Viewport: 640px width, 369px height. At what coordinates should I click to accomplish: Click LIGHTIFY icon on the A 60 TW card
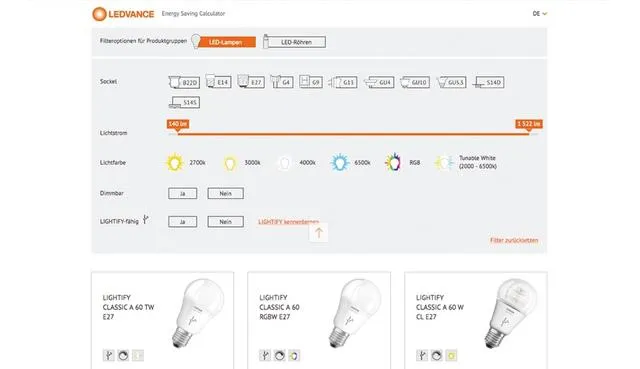pyautogui.click(x=109, y=356)
